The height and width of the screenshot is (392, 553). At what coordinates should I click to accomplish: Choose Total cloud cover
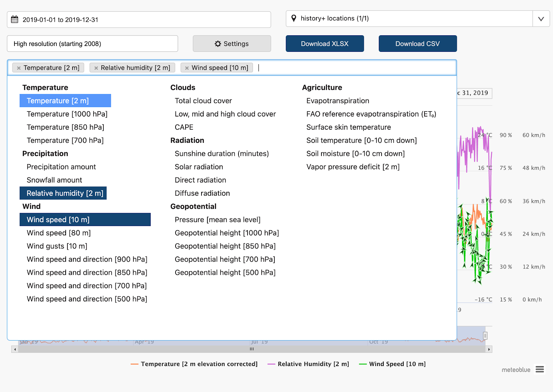pyautogui.click(x=203, y=101)
